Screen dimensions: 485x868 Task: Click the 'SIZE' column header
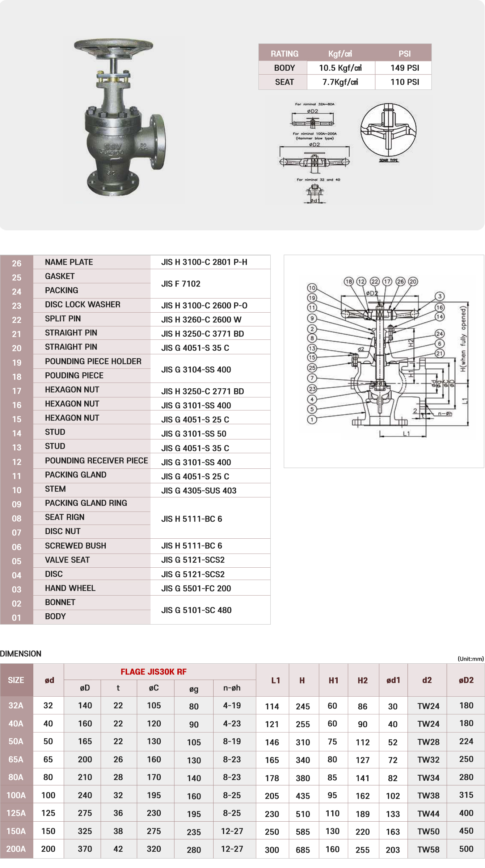click(x=16, y=680)
